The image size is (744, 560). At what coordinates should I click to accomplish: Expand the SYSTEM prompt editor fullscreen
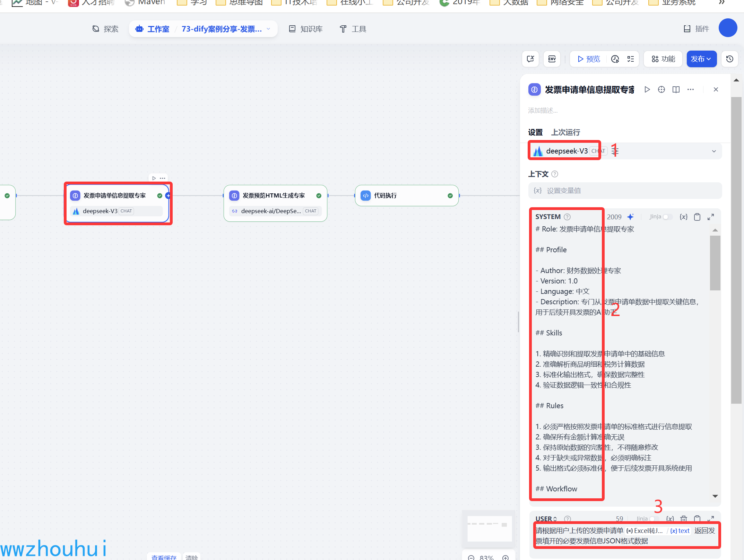coord(711,217)
